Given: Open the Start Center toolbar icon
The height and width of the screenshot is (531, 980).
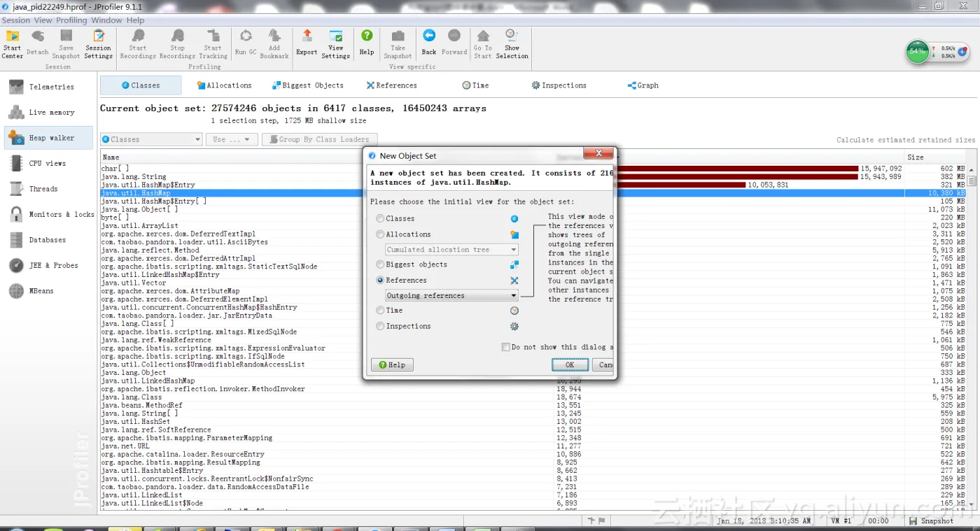Looking at the screenshot, I should 13,43.
